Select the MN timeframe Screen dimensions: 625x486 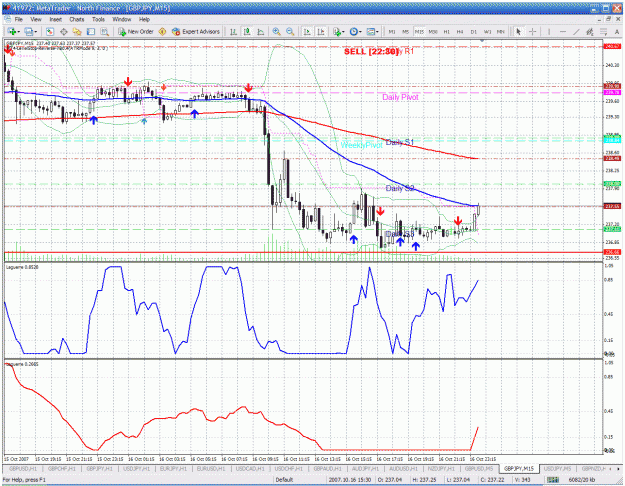coord(501,31)
